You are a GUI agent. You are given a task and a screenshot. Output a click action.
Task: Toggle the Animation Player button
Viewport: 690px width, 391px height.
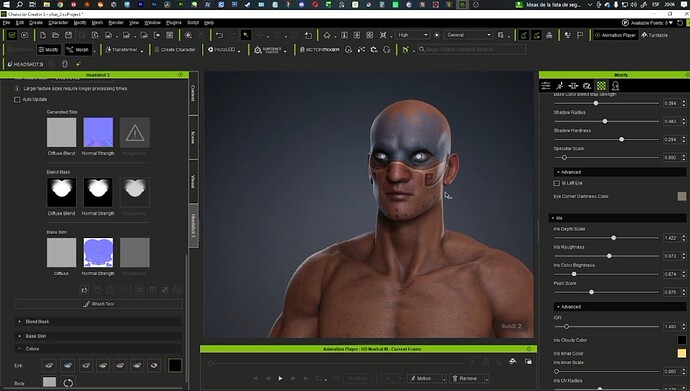click(615, 35)
